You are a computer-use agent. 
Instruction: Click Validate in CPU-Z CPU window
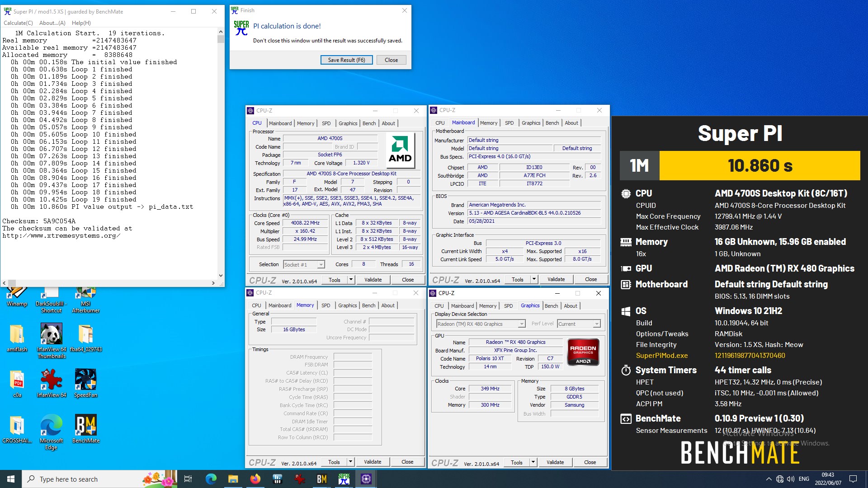(373, 280)
